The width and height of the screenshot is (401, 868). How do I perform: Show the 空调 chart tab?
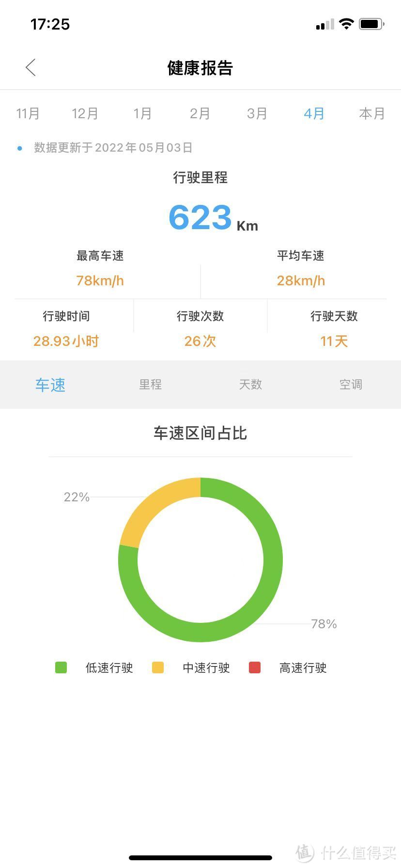coord(351,385)
